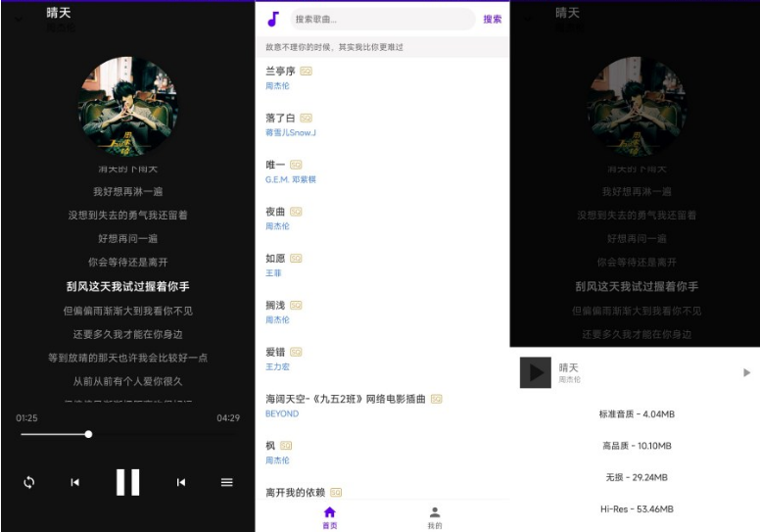Switch to the 首页 home tab
This screenshot has height=532, width=760.
point(330,517)
